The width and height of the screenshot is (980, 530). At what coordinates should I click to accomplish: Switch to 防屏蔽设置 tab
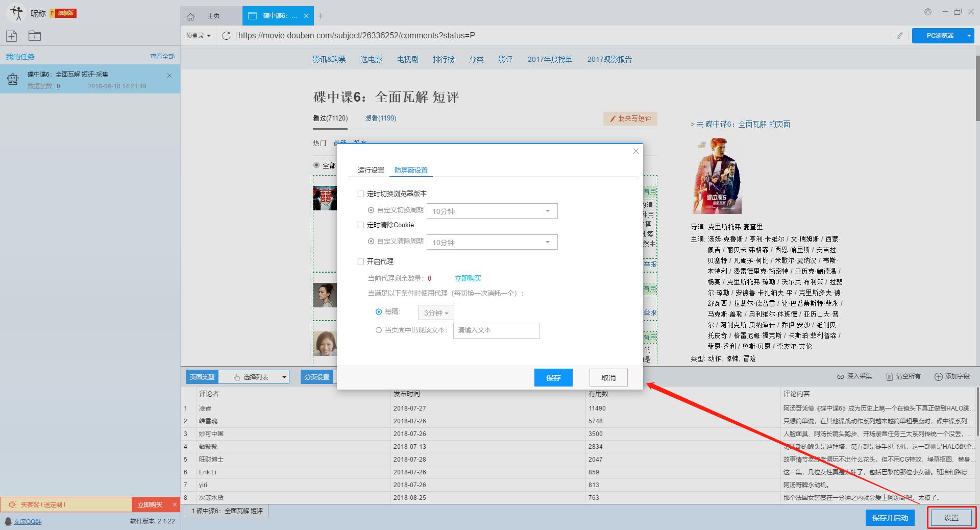411,170
